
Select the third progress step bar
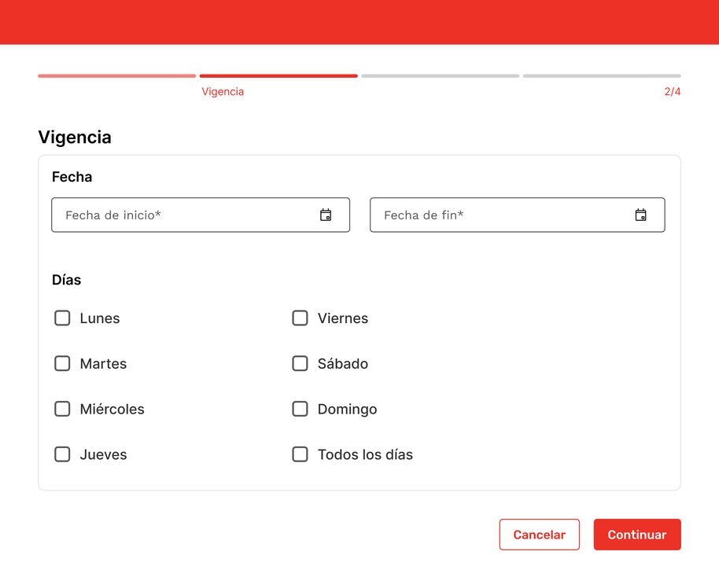tap(441, 76)
